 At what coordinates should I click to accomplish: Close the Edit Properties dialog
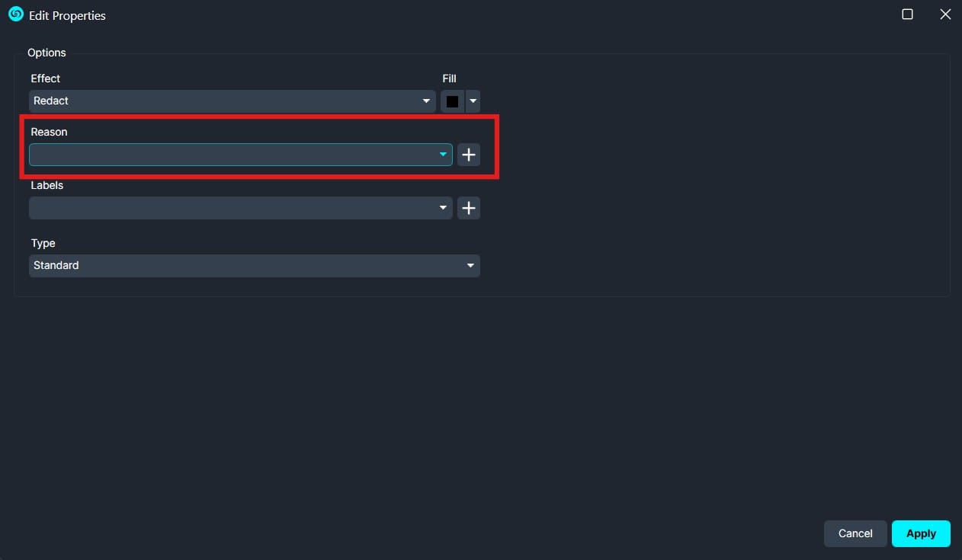pyautogui.click(x=945, y=14)
